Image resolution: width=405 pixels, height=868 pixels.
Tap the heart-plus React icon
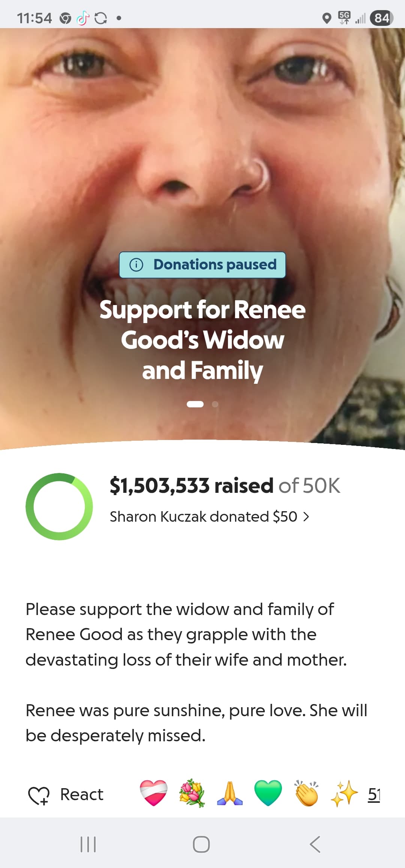point(39,795)
